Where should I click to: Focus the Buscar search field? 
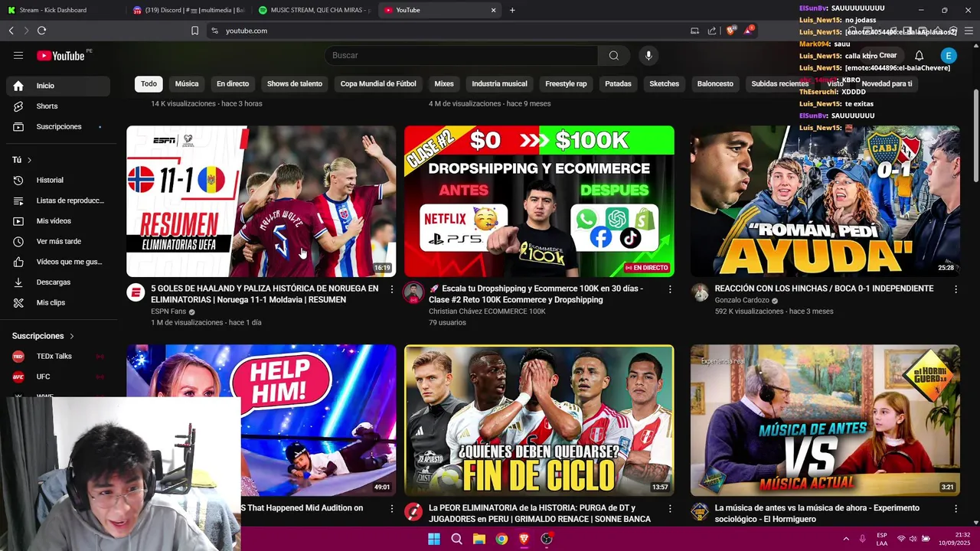click(x=462, y=55)
